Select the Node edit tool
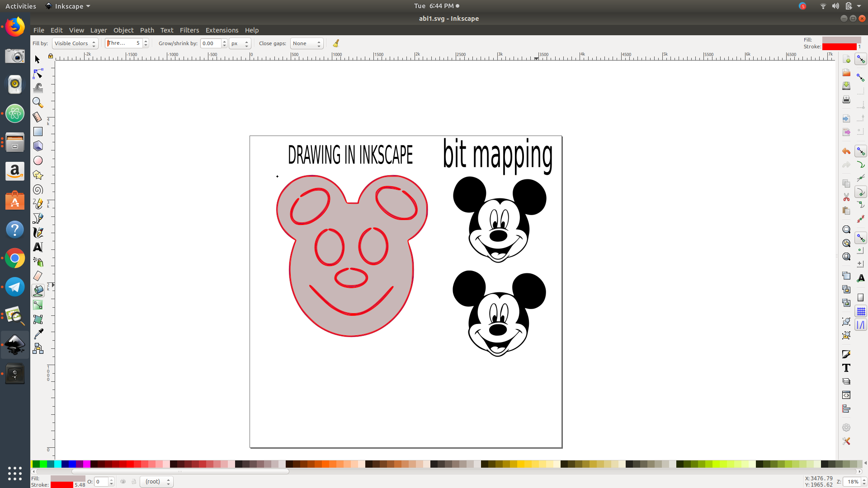 (38, 74)
